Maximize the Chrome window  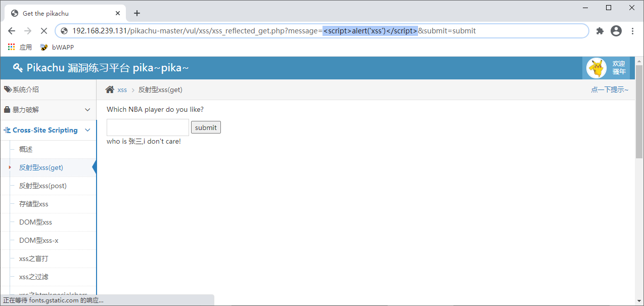[609, 8]
